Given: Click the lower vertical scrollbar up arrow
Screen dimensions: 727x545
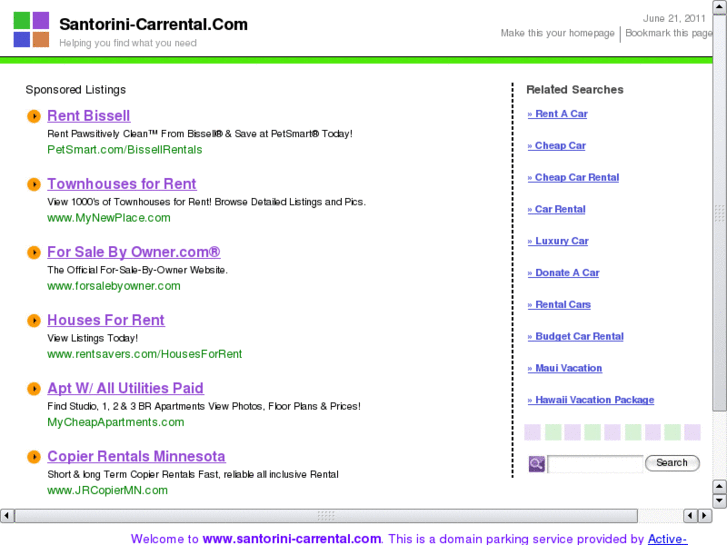Looking at the screenshot, I should click(x=720, y=487).
